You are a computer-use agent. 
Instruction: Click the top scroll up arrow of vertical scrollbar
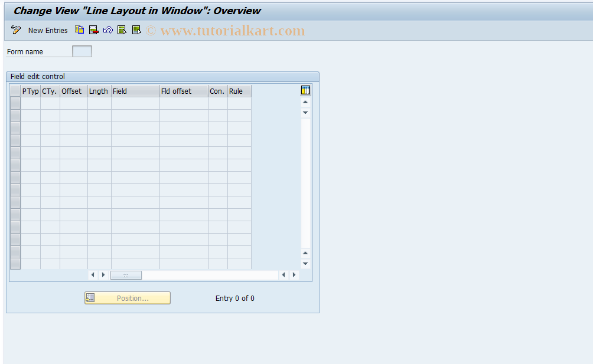tap(305, 102)
